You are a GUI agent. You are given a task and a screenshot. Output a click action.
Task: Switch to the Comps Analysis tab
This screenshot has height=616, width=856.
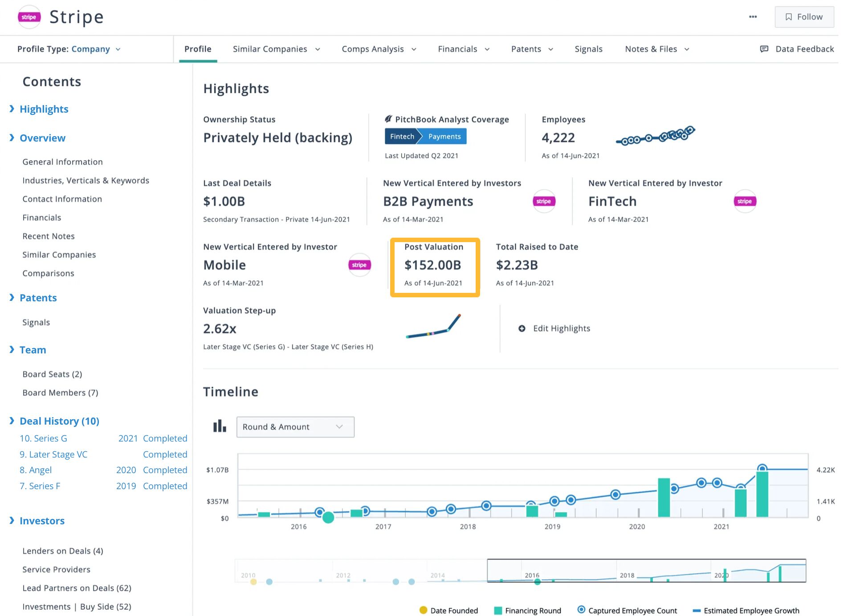(x=373, y=49)
